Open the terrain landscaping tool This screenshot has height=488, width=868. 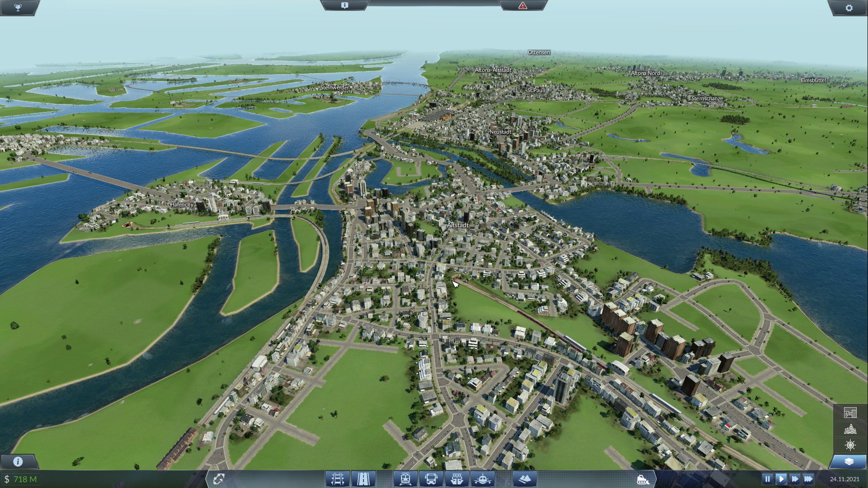pos(525,479)
